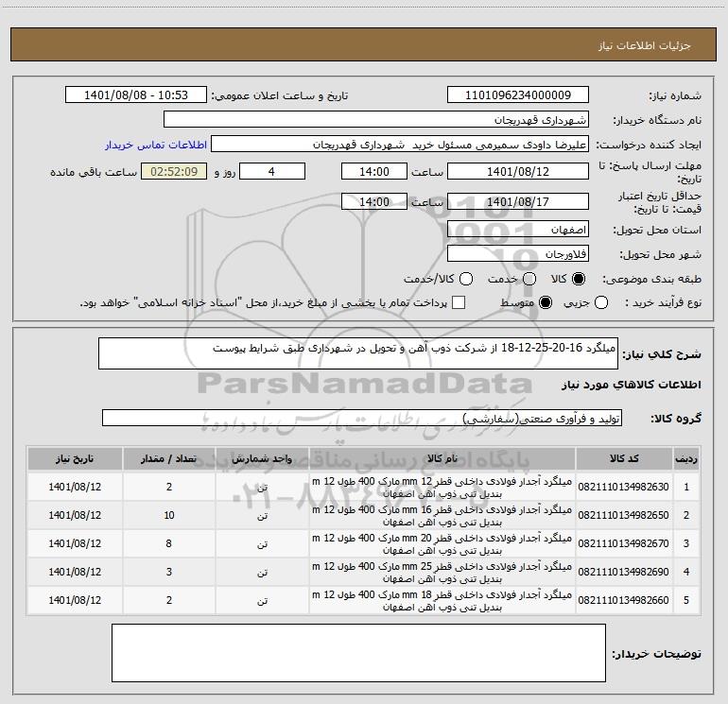Click the countdown timer 02:52:09
Screen dimensions: 728x704
(x=174, y=172)
